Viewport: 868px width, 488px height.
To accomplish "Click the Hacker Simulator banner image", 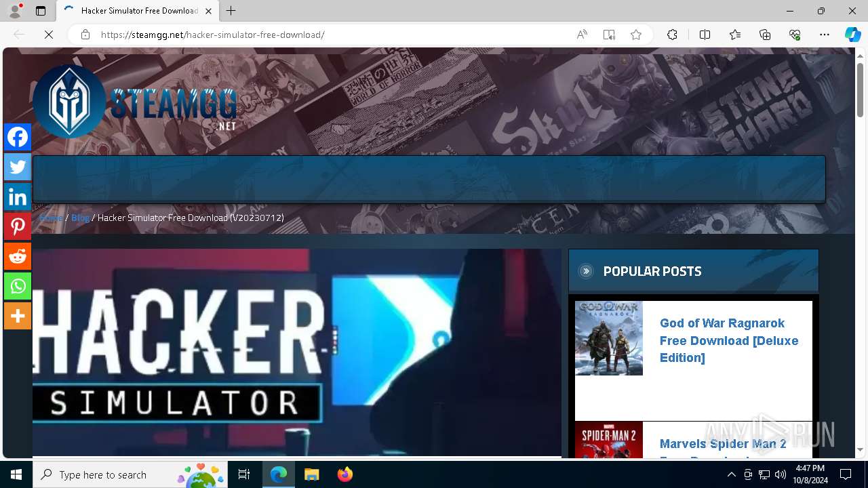I will (x=297, y=352).
